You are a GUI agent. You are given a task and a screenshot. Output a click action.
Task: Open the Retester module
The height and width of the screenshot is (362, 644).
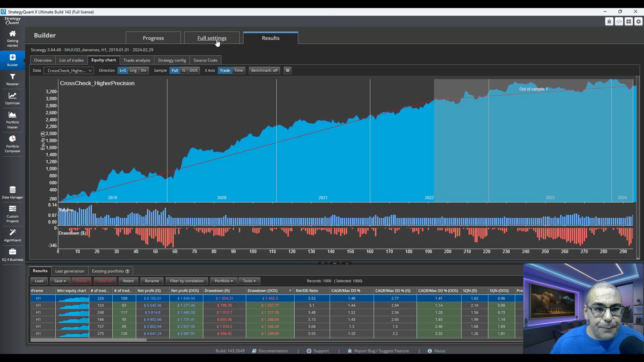pyautogui.click(x=12, y=79)
